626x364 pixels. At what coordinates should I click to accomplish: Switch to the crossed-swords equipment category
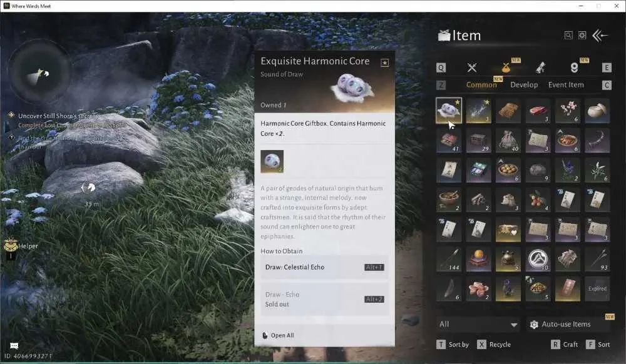click(x=472, y=68)
